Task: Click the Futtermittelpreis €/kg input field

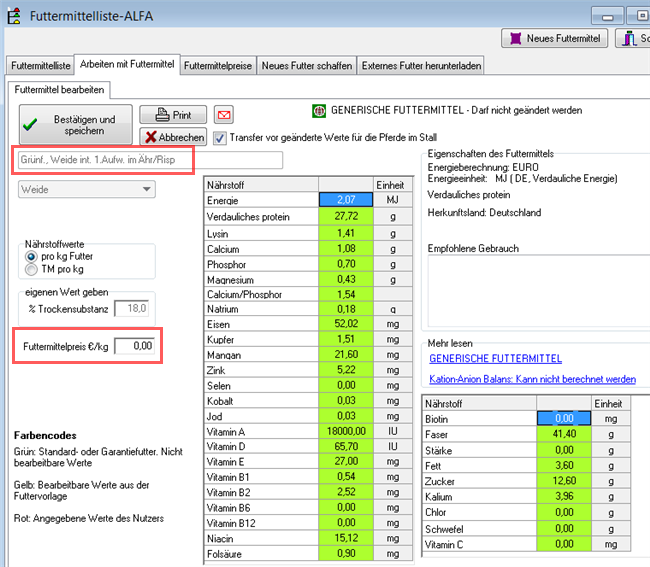Action: pyautogui.click(x=134, y=346)
